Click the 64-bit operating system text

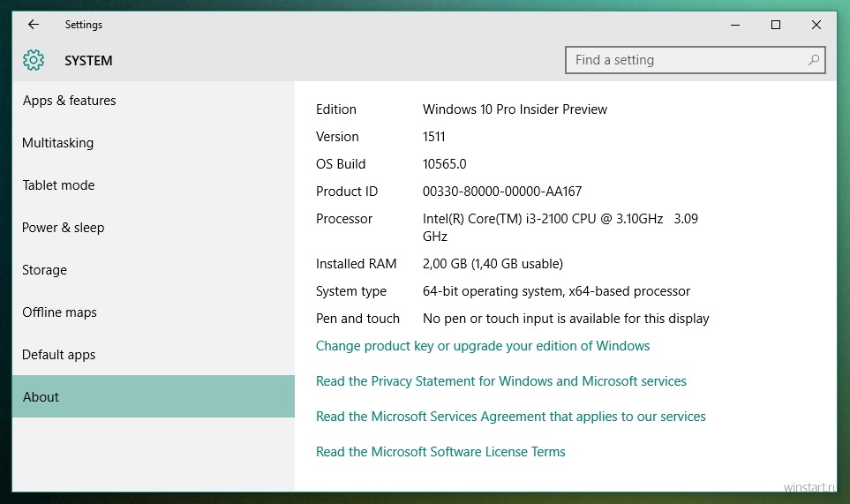(x=556, y=291)
